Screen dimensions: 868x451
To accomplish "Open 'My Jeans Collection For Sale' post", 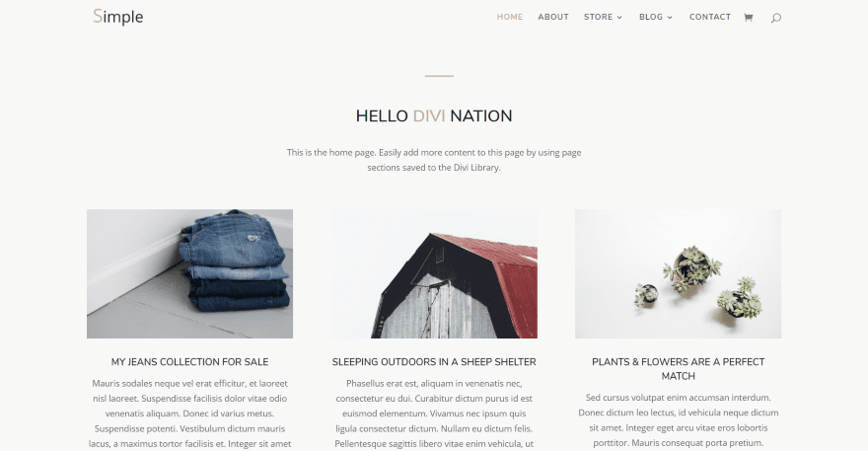I will coord(189,362).
